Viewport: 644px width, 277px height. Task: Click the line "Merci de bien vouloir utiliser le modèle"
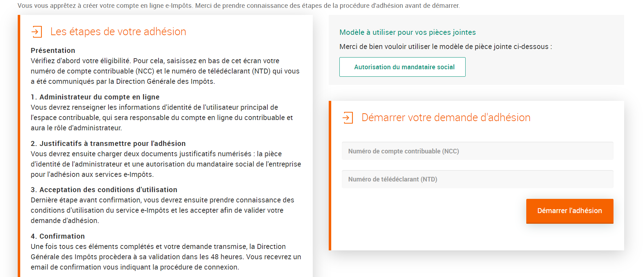(445, 47)
